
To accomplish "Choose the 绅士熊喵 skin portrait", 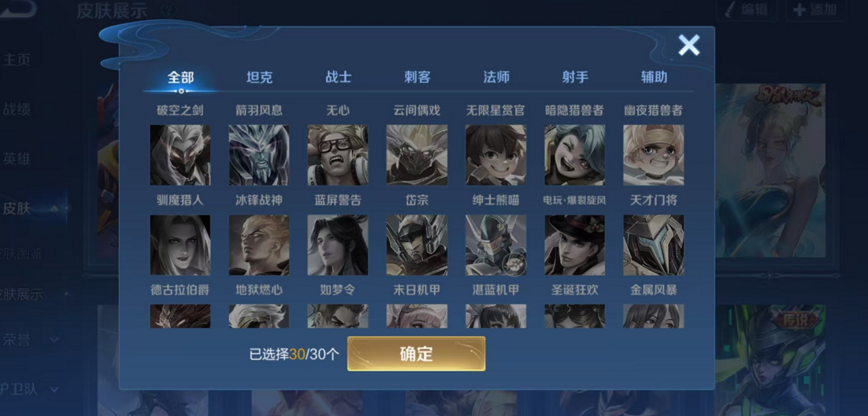I will point(495,245).
